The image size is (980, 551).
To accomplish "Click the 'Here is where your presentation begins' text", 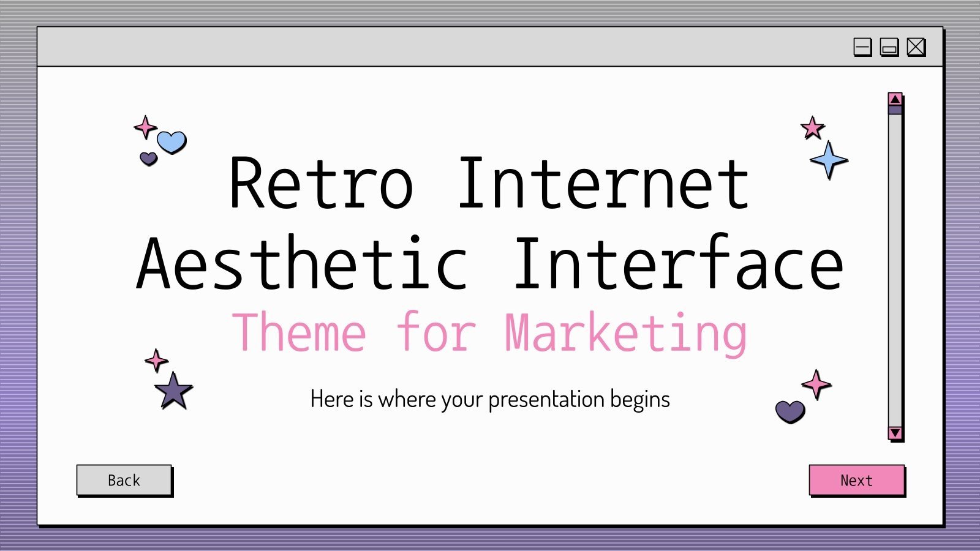I will coord(490,398).
